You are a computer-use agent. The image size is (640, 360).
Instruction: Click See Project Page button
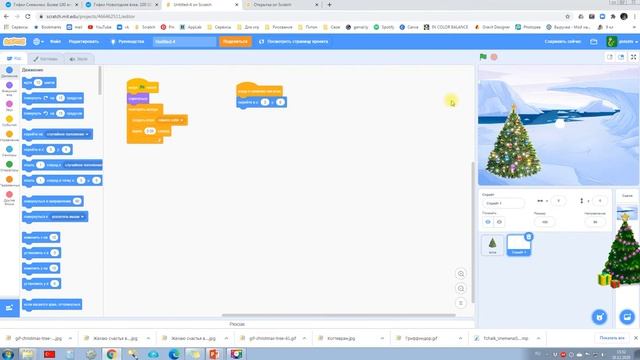293,42
